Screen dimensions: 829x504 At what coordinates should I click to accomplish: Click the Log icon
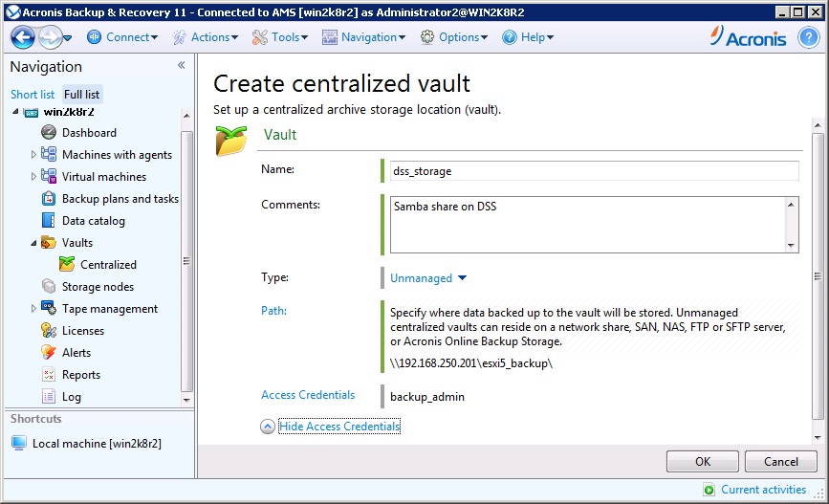click(x=49, y=396)
